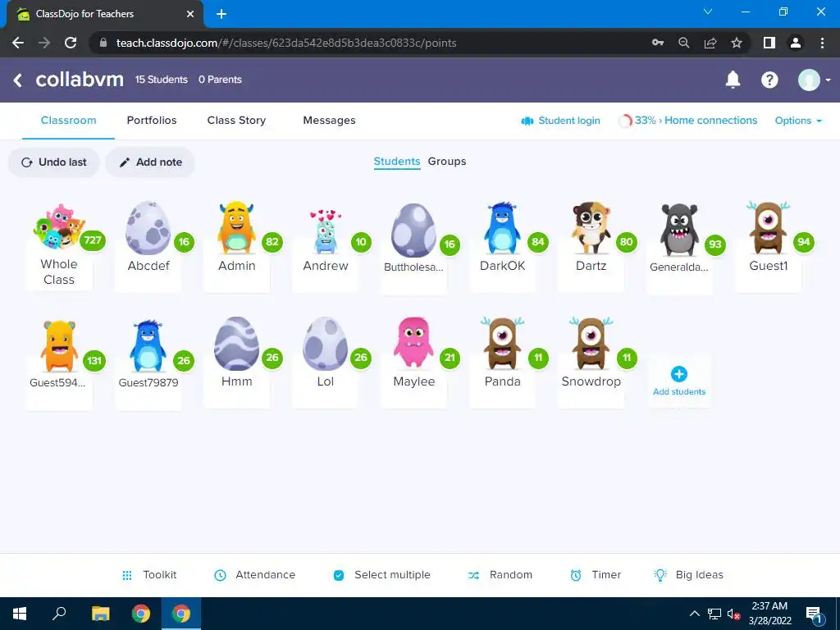Close the ClassDojo for Teachers tab
The image size is (840, 630).
tap(189, 14)
